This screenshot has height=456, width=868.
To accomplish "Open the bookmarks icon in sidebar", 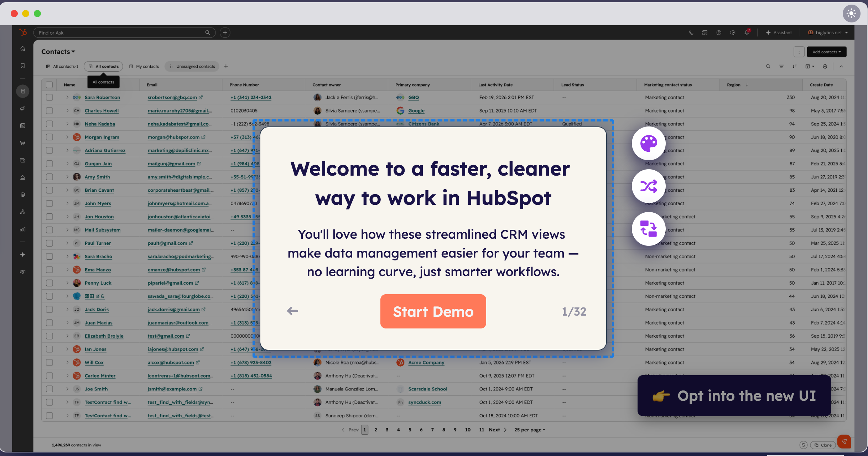I will (23, 66).
